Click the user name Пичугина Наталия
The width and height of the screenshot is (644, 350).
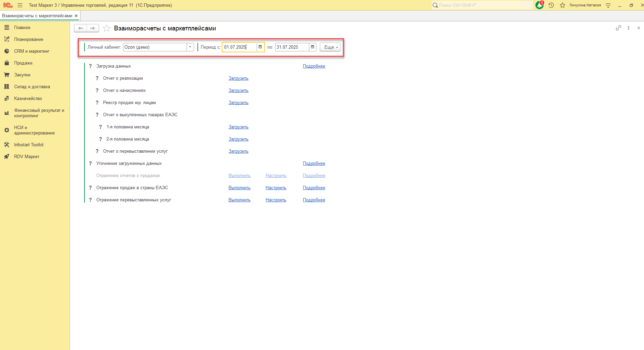pos(585,5)
